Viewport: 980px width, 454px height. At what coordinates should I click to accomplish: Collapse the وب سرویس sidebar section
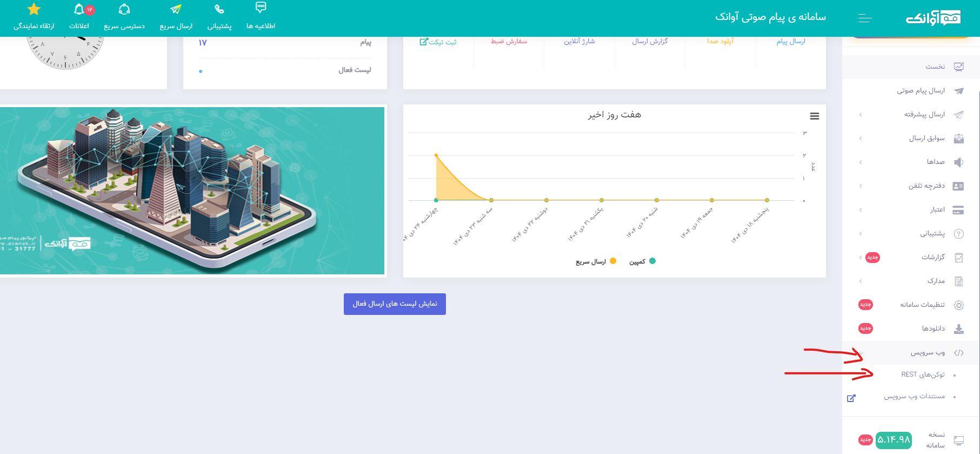click(x=928, y=353)
